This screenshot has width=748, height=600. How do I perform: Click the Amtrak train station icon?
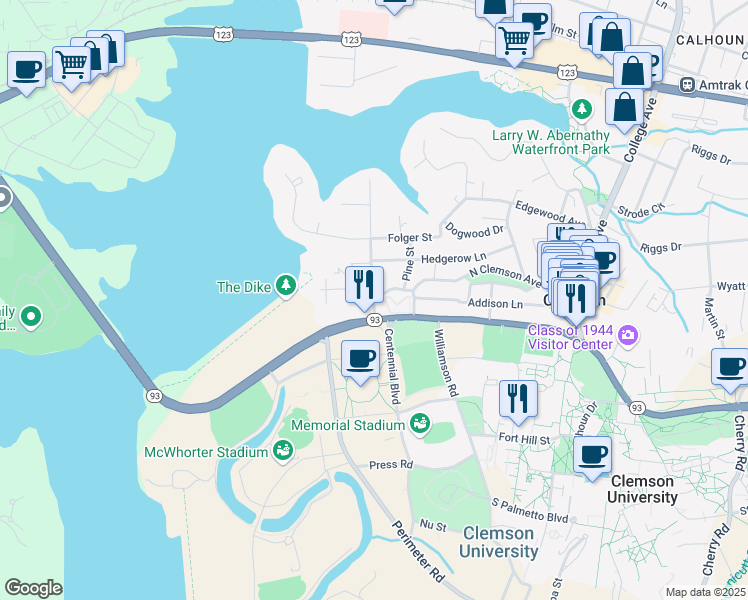pos(687,85)
